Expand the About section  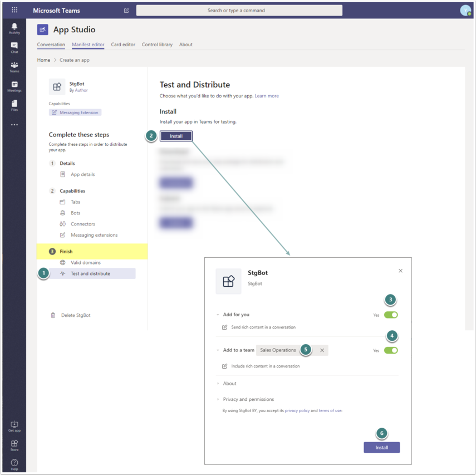218,384
